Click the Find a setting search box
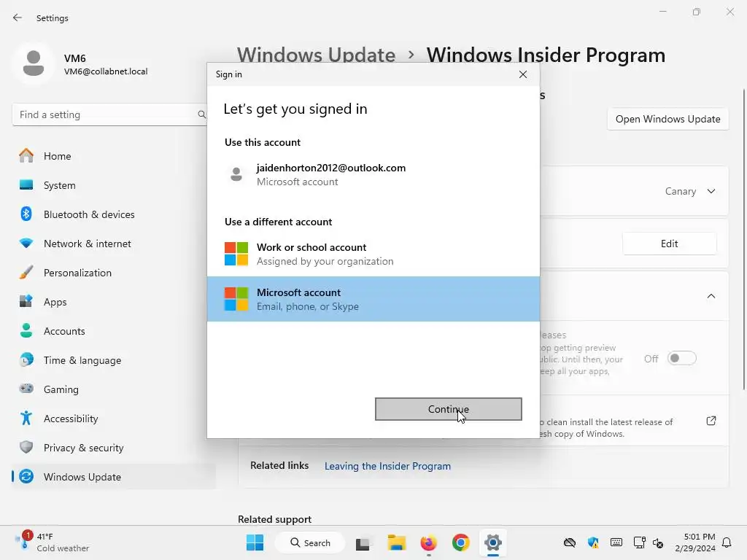 coord(109,114)
